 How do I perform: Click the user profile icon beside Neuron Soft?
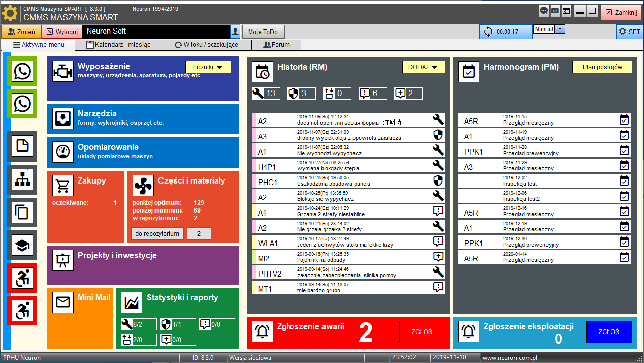coord(235,32)
